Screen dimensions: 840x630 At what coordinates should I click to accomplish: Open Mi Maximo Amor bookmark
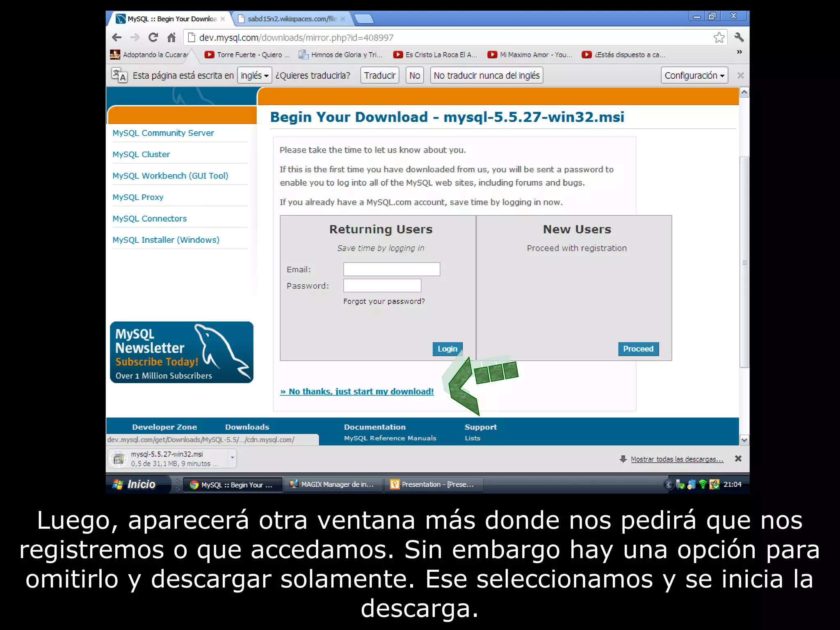(530, 55)
